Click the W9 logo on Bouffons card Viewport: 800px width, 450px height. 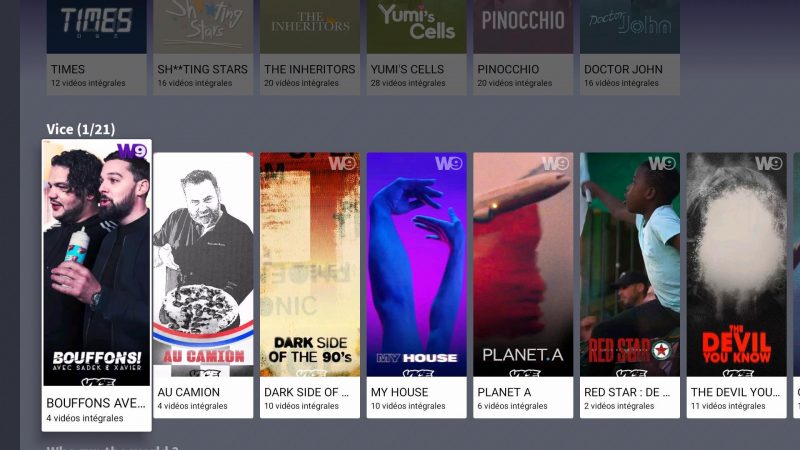(132, 151)
